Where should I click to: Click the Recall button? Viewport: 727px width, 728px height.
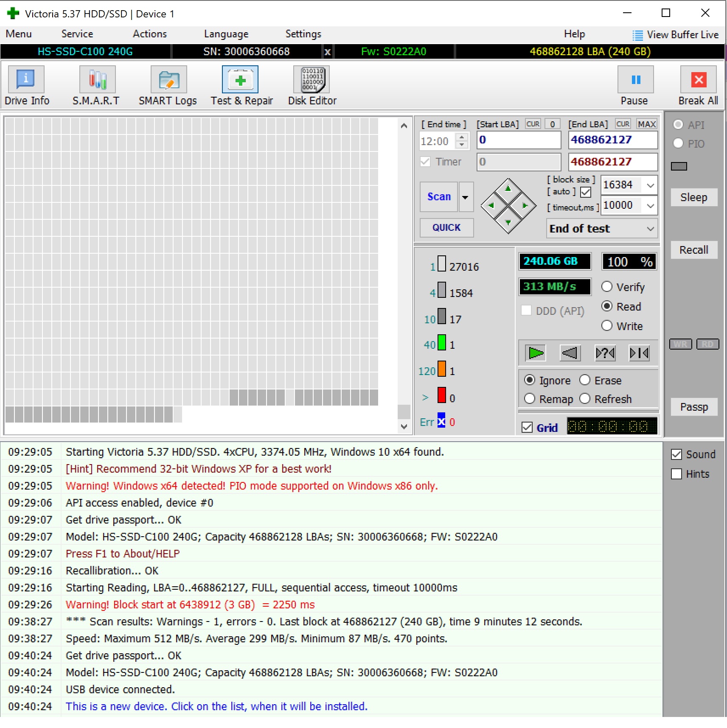click(694, 250)
